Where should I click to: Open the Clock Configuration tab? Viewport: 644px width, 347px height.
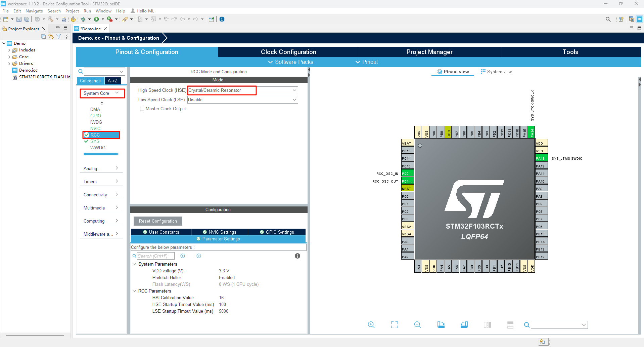click(x=288, y=52)
